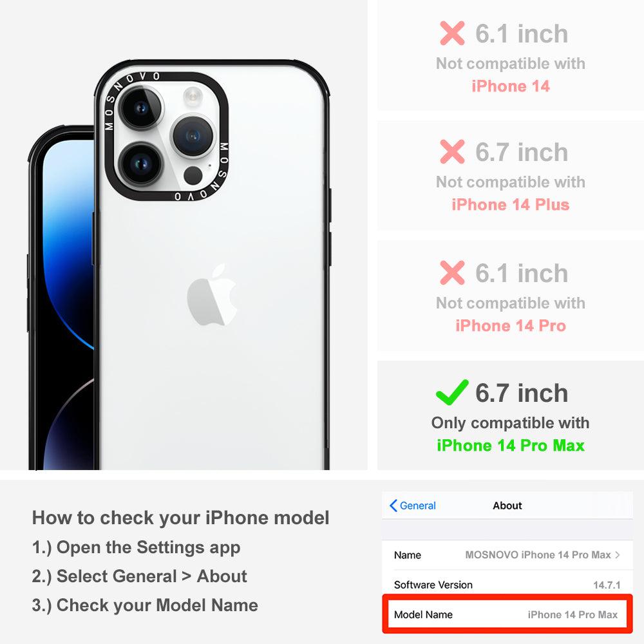Screen dimensions: 644x644
Task: Select the Model Name row highlighted in red
Action: pyautogui.click(x=507, y=614)
